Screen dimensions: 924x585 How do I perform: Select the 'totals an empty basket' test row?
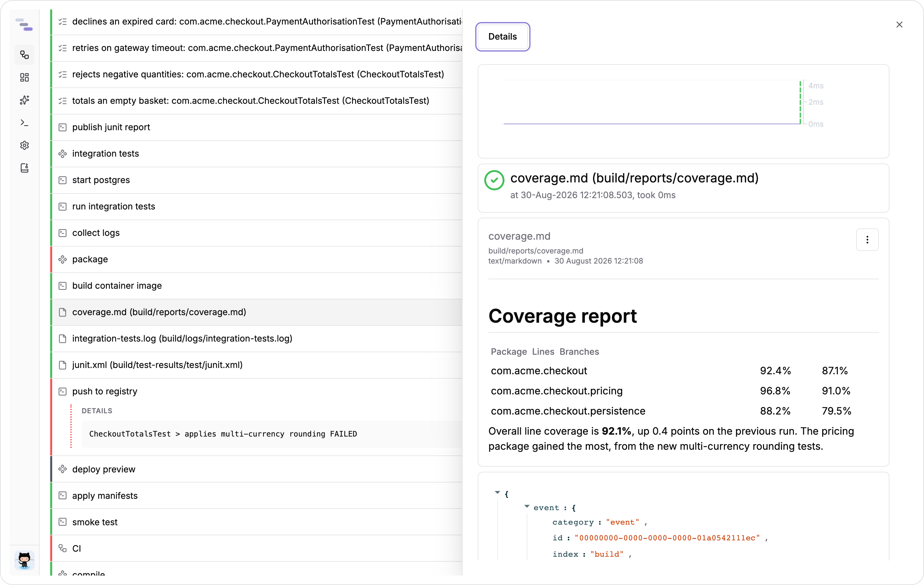pos(257,101)
